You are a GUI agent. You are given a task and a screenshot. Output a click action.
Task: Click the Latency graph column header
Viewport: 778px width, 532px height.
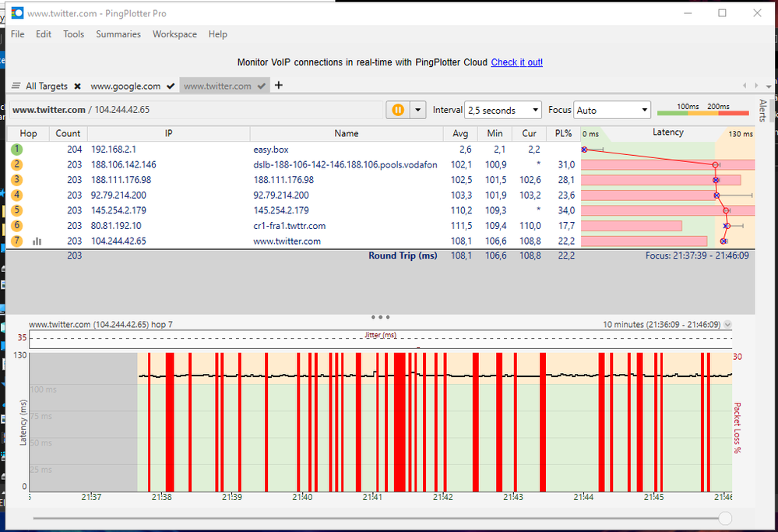pos(667,133)
